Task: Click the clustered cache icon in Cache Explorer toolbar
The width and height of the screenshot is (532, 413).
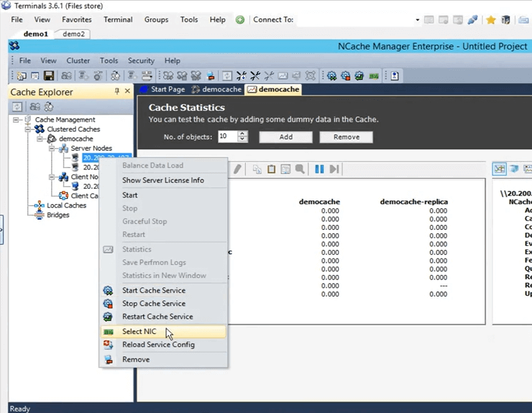Action: (35, 107)
